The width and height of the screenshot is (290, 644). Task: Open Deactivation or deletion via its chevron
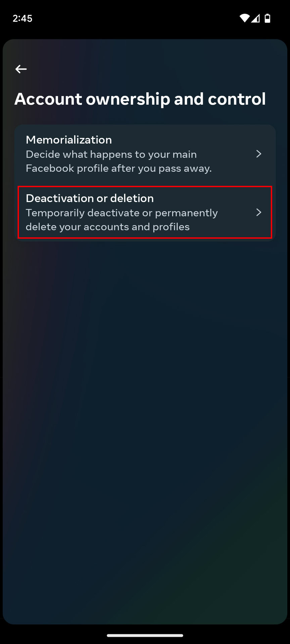click(258, 212)
